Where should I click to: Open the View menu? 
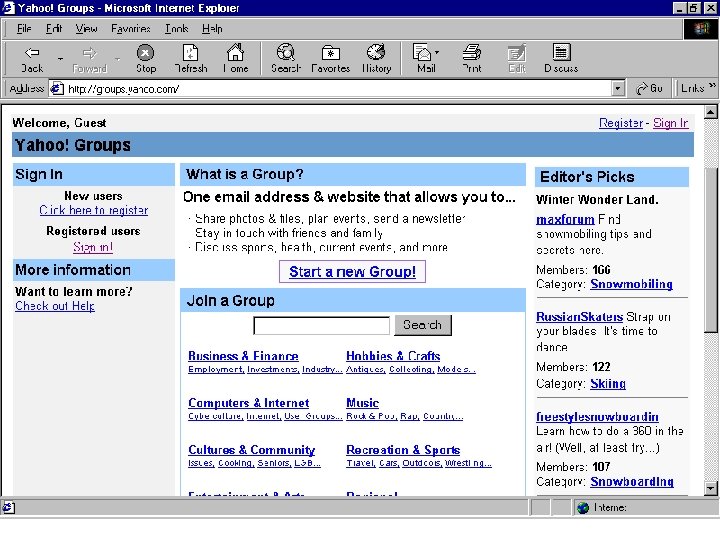click(x=86, y=29)
